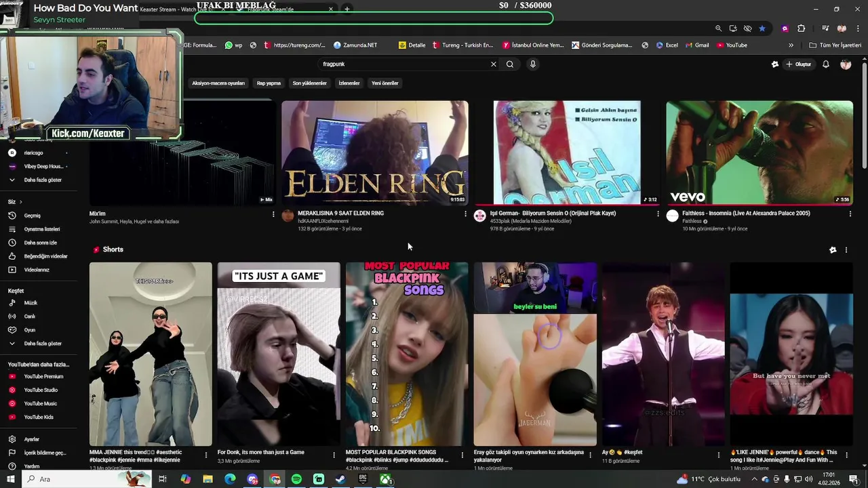Open the Zamunda.NET bookmark
The width and height of the screenshot is (868, 488).
tap(355, 45)
